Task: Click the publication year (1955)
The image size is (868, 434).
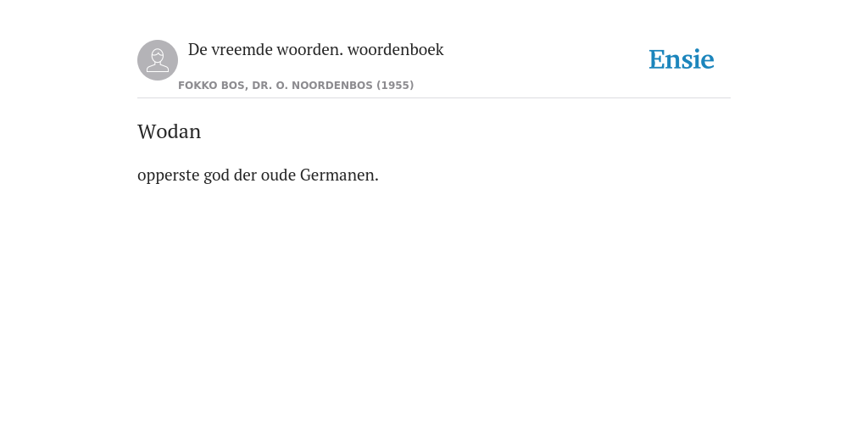Action: (395, 86)
